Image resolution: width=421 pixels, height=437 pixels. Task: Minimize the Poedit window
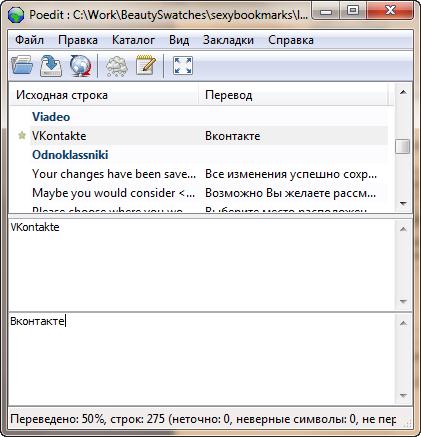pos(326,12)
